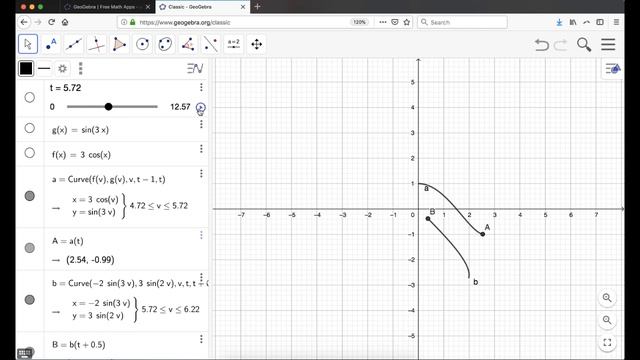
Task: Click the slider t handle
Action: 108,107
